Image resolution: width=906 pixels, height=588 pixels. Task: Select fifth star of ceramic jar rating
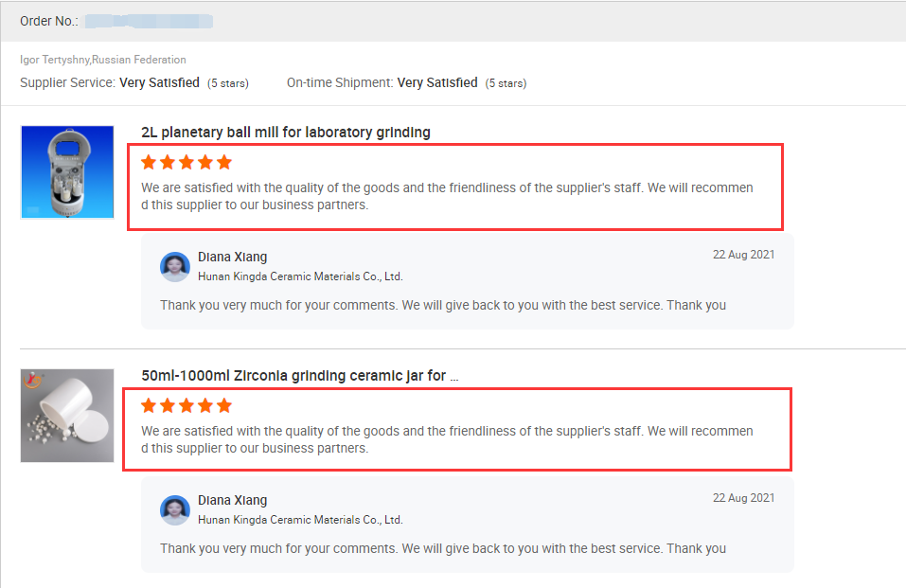click(224, 406)
